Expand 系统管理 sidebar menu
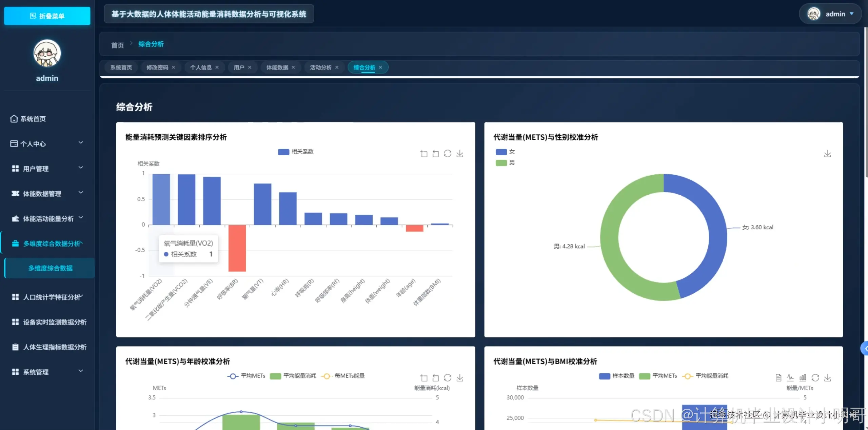The height and width of the screenshot is (430, 868). tap(47, 372)
